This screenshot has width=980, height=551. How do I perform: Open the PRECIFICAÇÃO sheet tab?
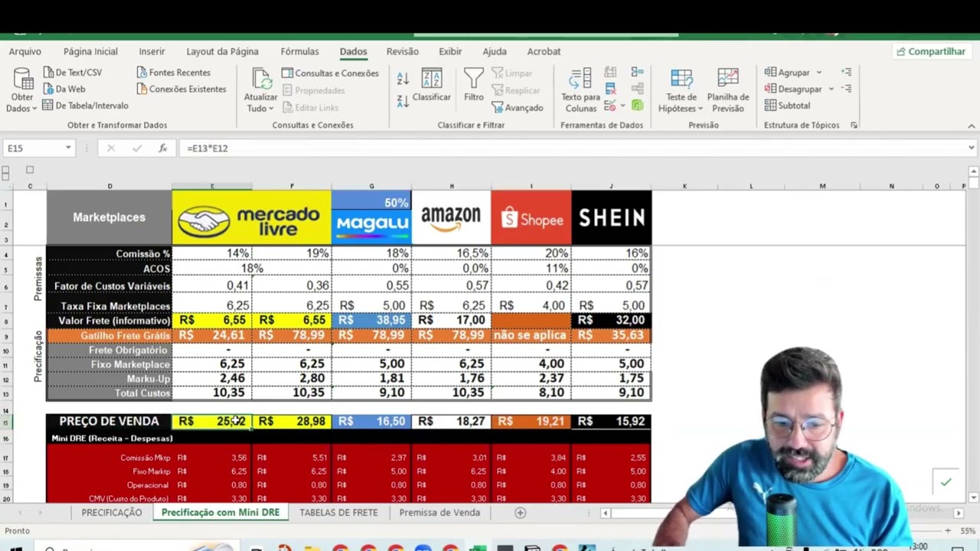(x=112, y=512)
